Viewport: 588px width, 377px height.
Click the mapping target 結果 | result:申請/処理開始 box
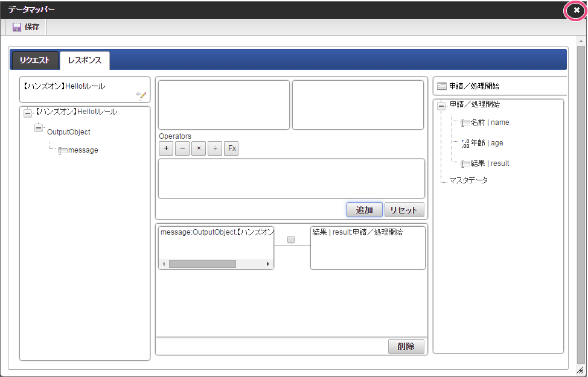click(368, 248)
